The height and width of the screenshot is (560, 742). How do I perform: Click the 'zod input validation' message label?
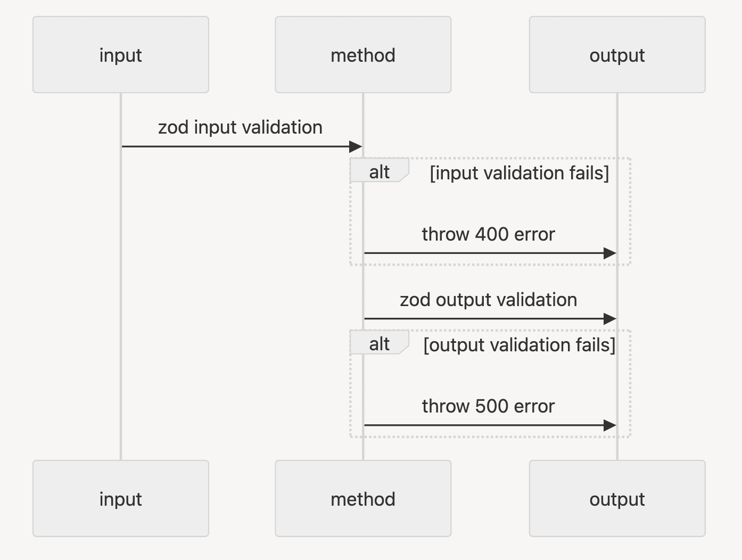[x=240, y=128]
